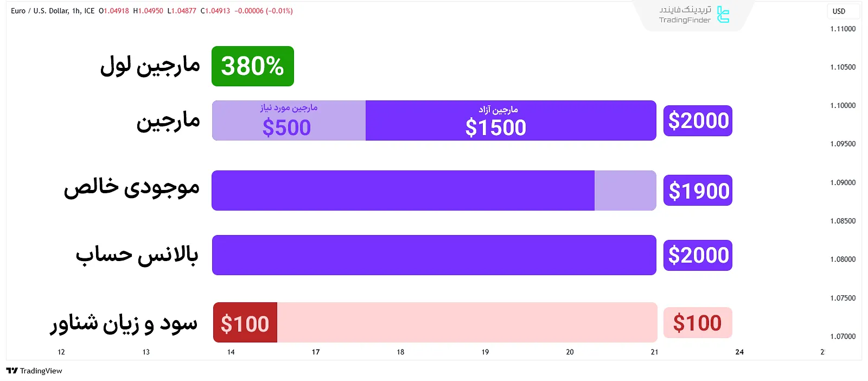Click the $2000 badge beside the balance bar
Screen dimensions: 868x381
click(698, 255)
